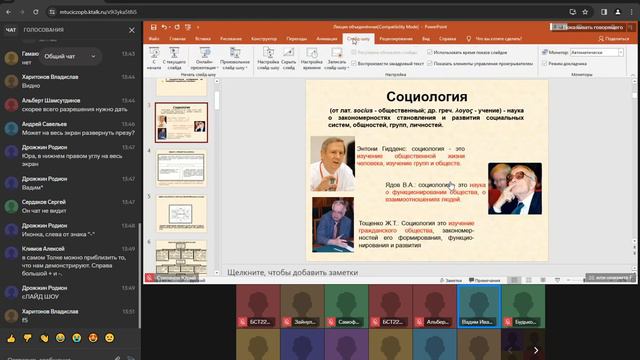
Task: Toggle Показать элементы управления проигрывателем checkbox
Action: (430, 64)
